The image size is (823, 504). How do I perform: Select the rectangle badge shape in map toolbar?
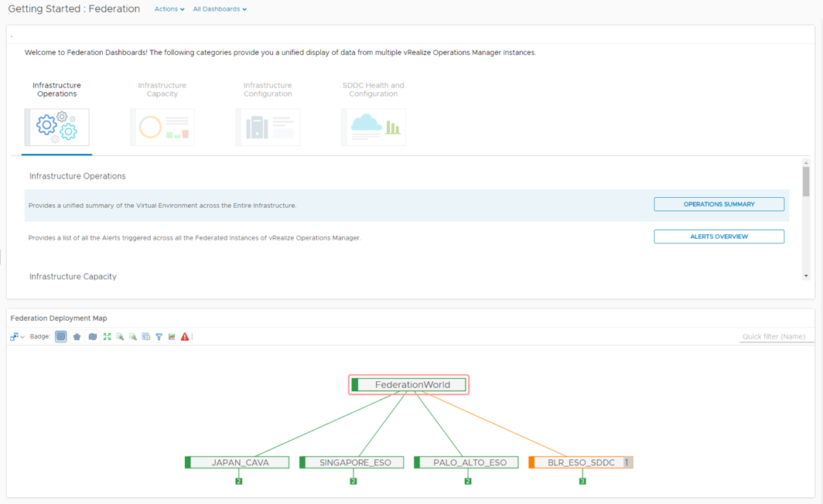[61, 336]
